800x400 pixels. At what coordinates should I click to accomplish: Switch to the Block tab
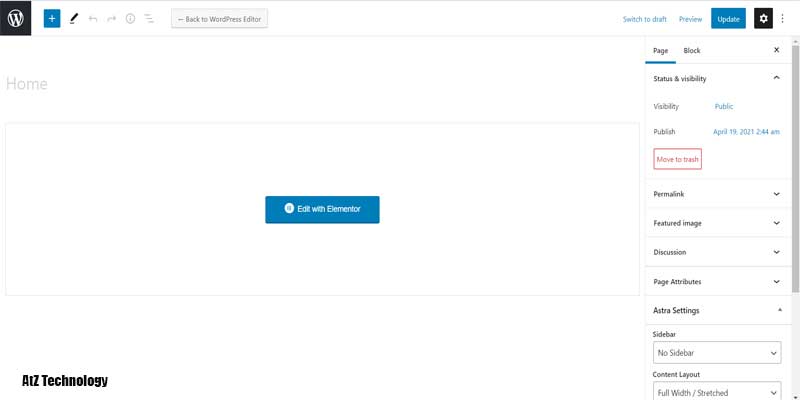[692, 51]
